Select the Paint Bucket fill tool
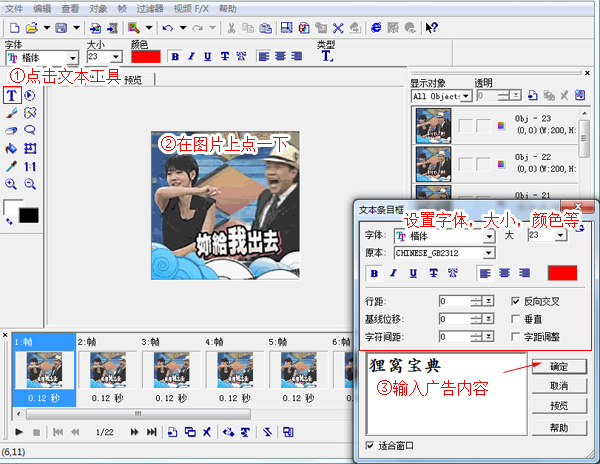Image resolution: width=600 pixels, height=464 pixels. pos(11,148)
